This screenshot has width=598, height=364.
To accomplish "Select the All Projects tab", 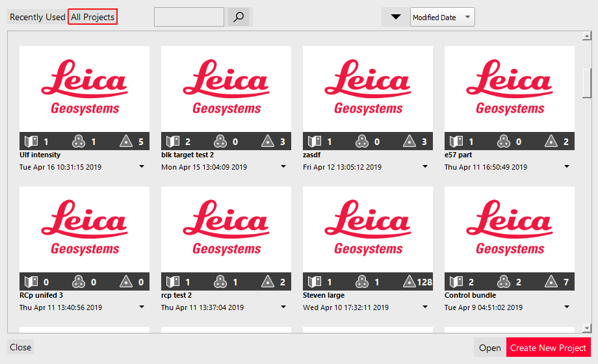I will 93,18.
